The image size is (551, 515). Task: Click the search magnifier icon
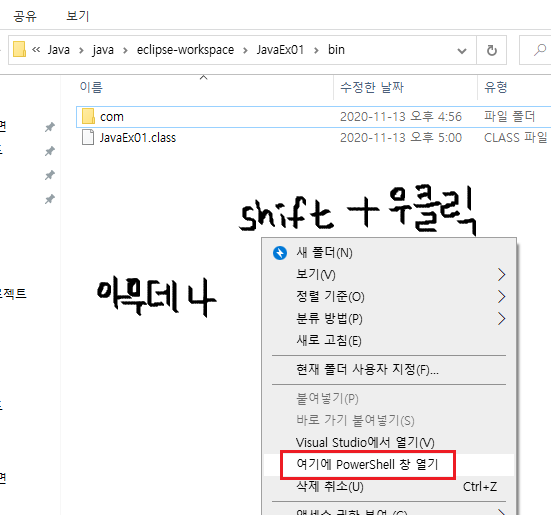click(x=540, y=50)
